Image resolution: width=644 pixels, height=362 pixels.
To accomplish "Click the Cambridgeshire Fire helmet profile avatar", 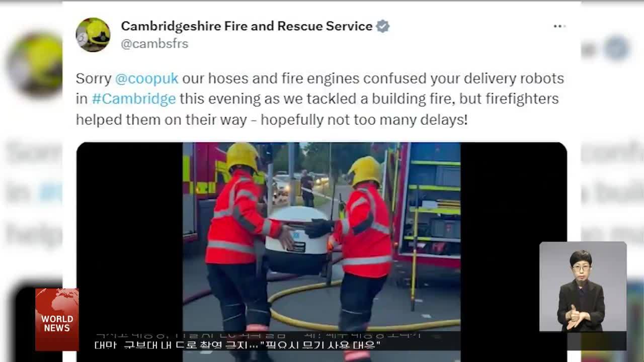I will point(93,35).
